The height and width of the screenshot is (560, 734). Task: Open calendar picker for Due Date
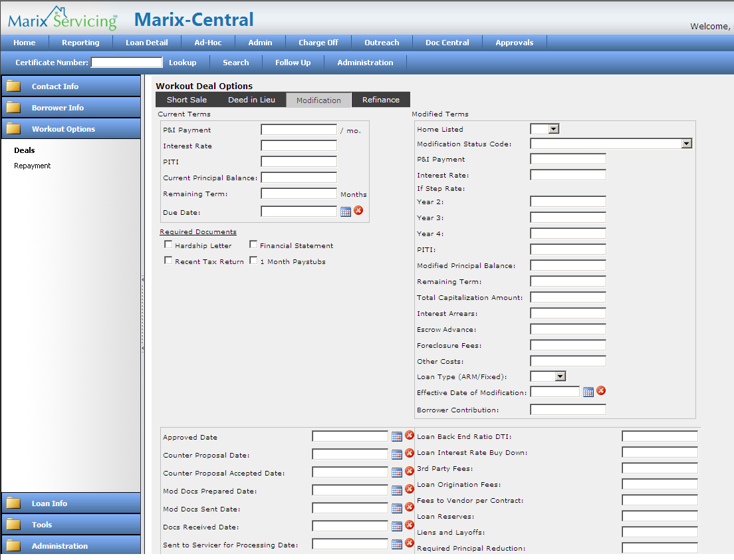click(346, 211)
